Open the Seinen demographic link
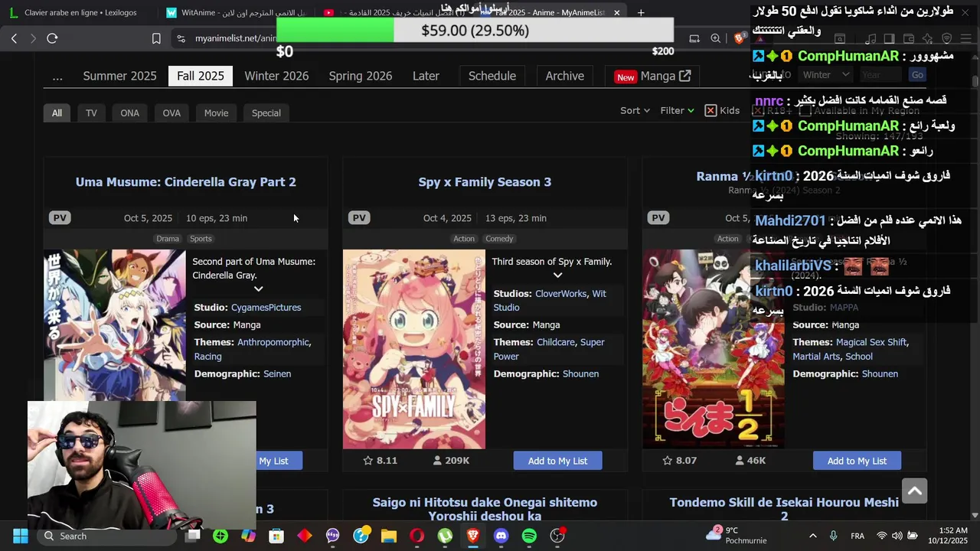The height and width of the screenshot is (551, 980). [x=277, y=373]
